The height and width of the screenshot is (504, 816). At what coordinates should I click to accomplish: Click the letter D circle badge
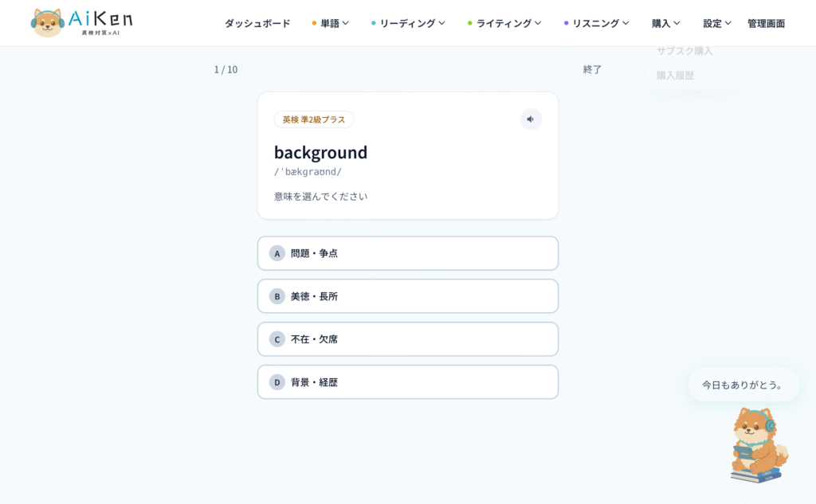click(277, 382)
